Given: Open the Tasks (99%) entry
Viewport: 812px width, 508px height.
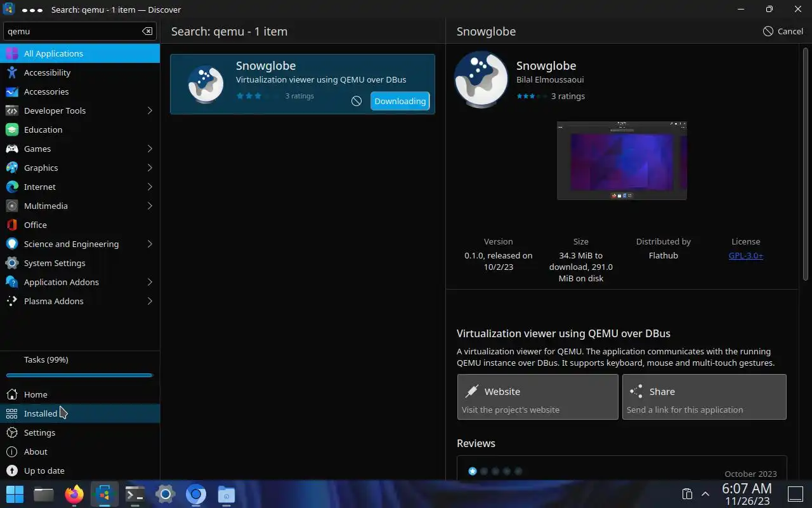Looking at the screenshot, I should pos(80,359).
